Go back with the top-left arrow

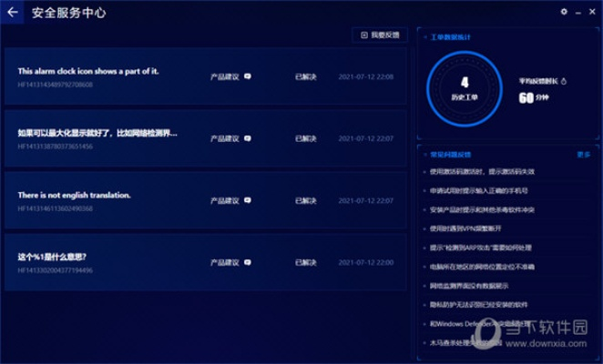click(13, 13)
